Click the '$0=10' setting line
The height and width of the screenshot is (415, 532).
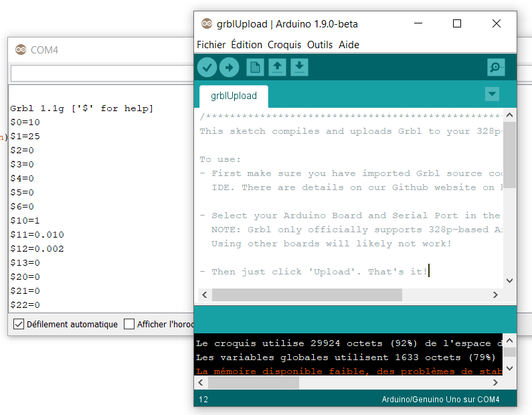pyautogui.click(x=25, y=122)
